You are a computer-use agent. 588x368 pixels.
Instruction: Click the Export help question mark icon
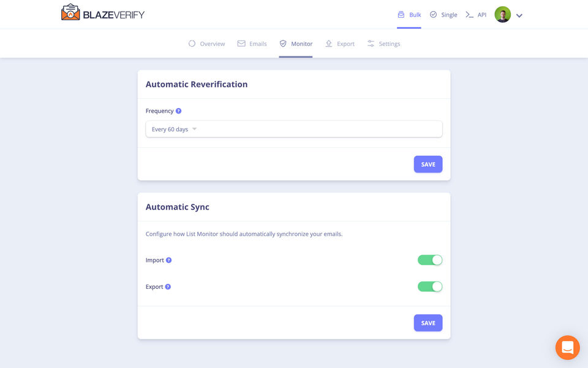click(168, 286)
